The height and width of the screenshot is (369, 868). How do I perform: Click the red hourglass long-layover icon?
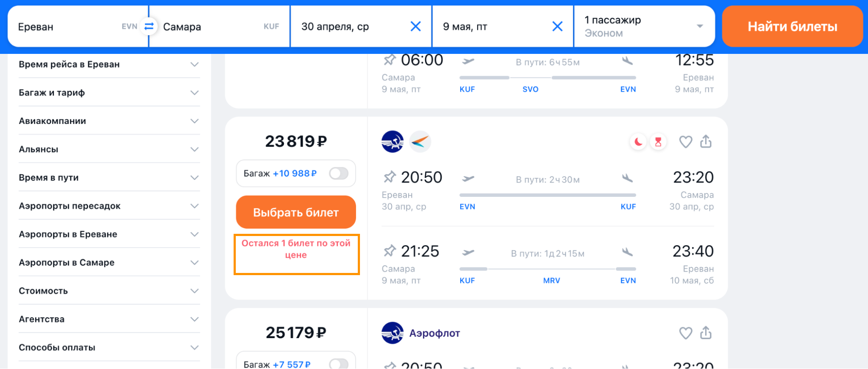tap(658, 142)
